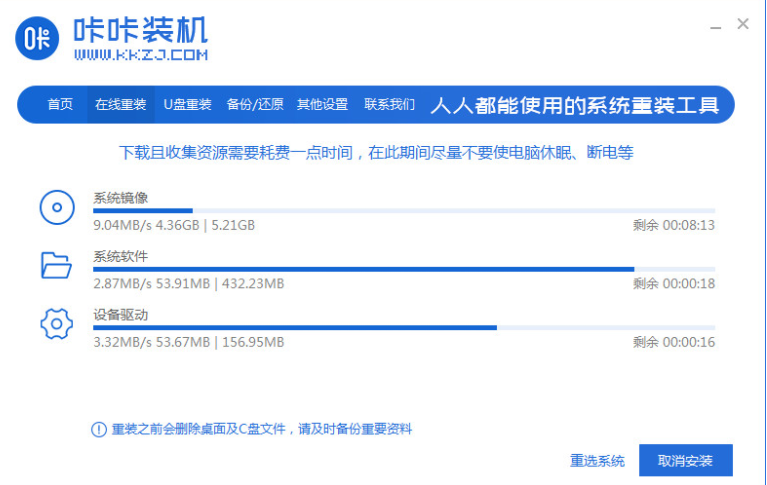
Task: Click the 取消安装 button
Action: [x=685, y=461]
